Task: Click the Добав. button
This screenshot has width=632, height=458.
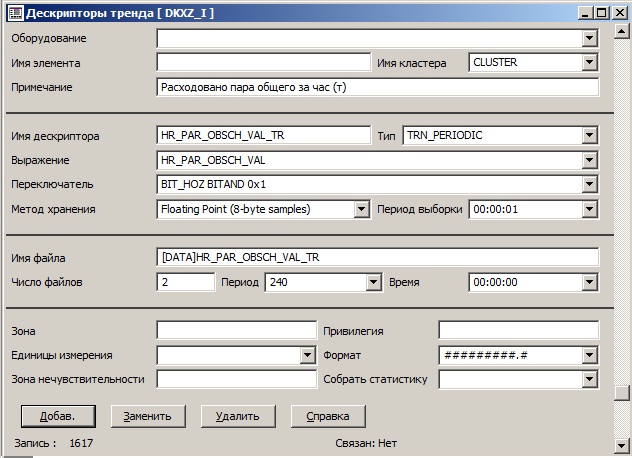Action: pos(58,416)
